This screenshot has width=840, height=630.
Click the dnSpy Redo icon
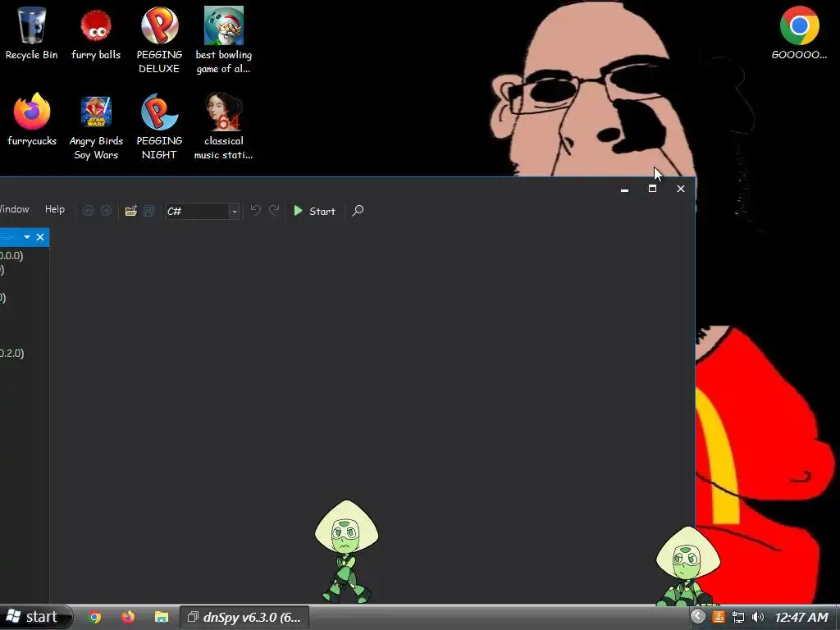274,211
